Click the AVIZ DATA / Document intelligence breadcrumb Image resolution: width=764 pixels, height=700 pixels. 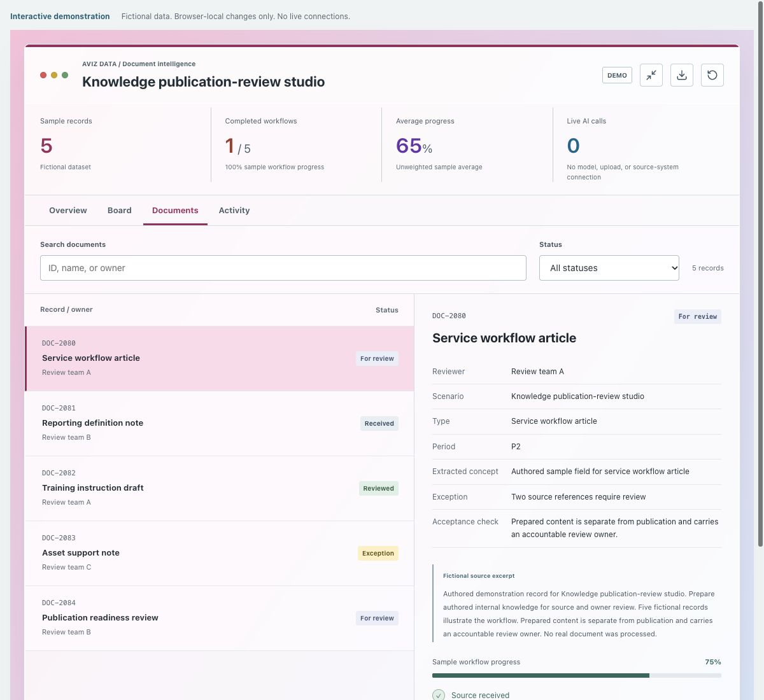tap(139, 64)
